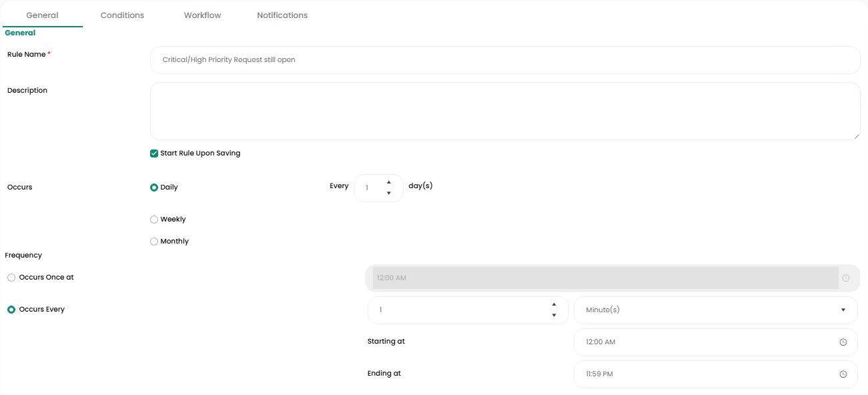
Task: Select the Weekly occurrence option
Action: point(154,220)
